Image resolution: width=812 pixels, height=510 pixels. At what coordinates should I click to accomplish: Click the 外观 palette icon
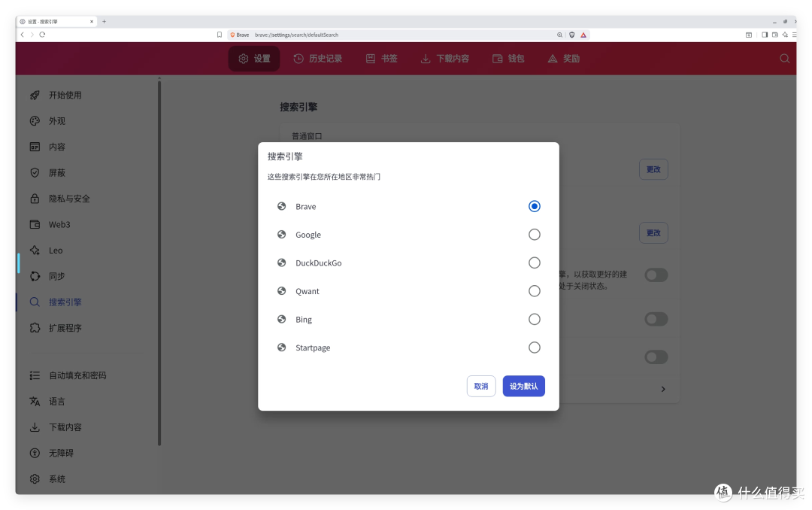[35, 121]
